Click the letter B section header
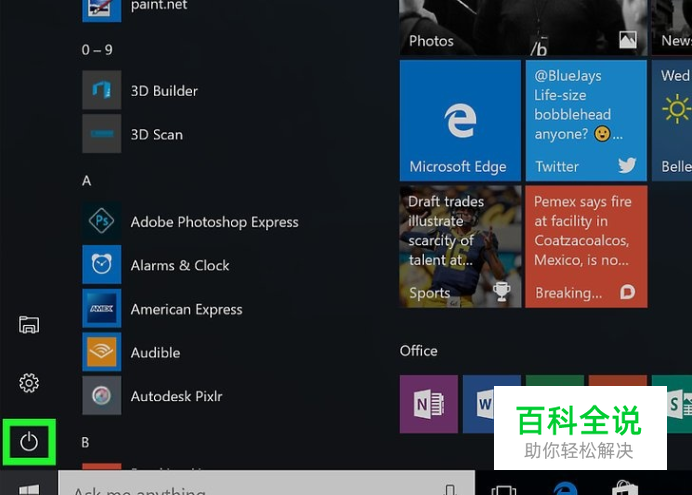The width and height of the screenshot is (692, 495). pos(85,442)
